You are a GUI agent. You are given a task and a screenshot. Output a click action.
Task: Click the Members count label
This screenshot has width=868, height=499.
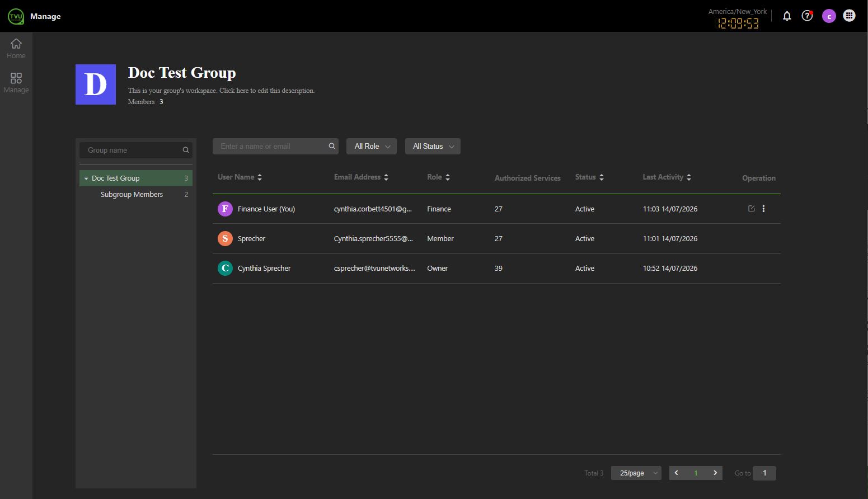[x=146, y=102]
